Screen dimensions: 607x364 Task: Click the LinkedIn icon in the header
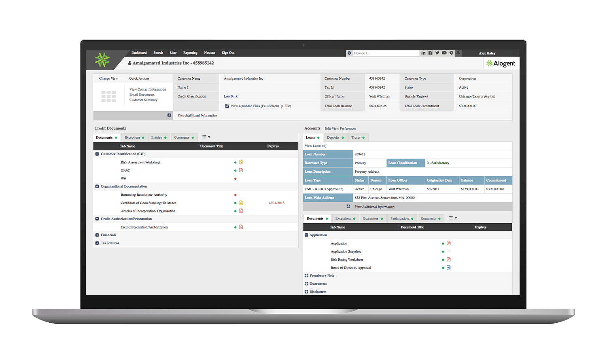[423, 53]
